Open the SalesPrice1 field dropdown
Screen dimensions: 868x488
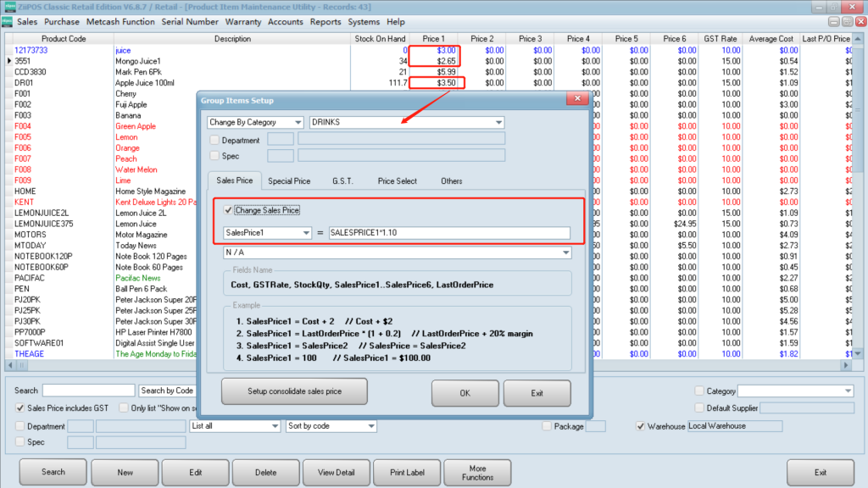pyautogui.click(x=304, y=233)
